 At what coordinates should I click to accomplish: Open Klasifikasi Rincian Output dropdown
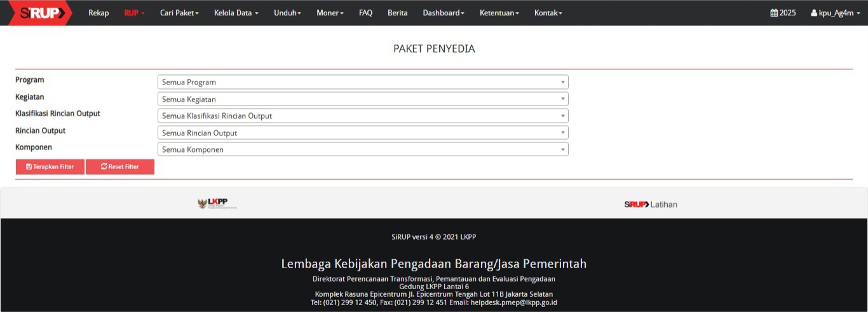click(362, 116)
